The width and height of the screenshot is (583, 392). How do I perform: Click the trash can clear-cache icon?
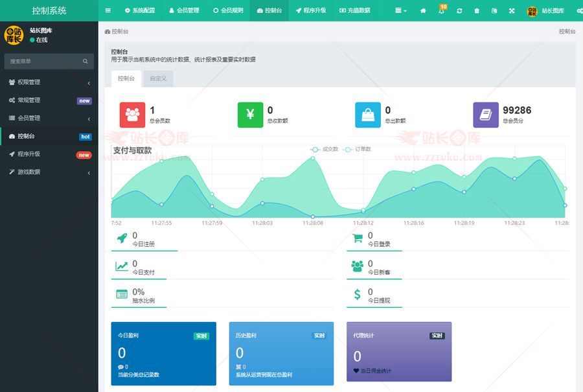pyautogui.click(x=477, y=11)
